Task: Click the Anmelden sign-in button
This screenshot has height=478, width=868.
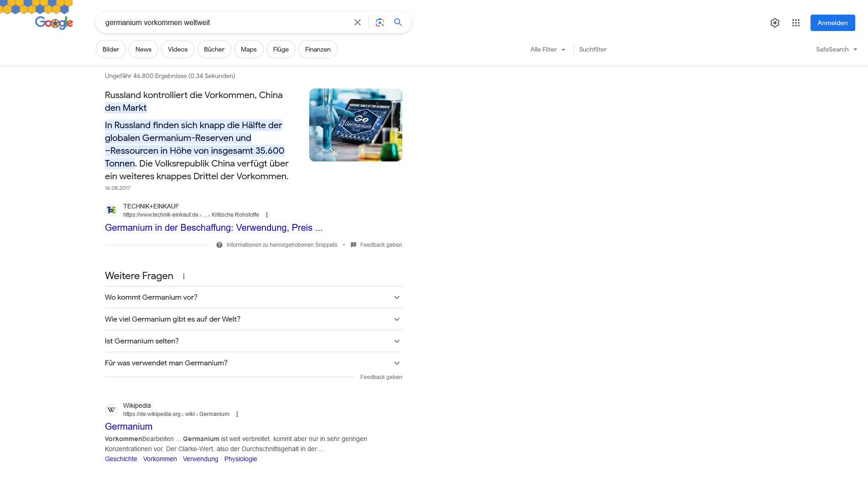Action: pos(832,23)
